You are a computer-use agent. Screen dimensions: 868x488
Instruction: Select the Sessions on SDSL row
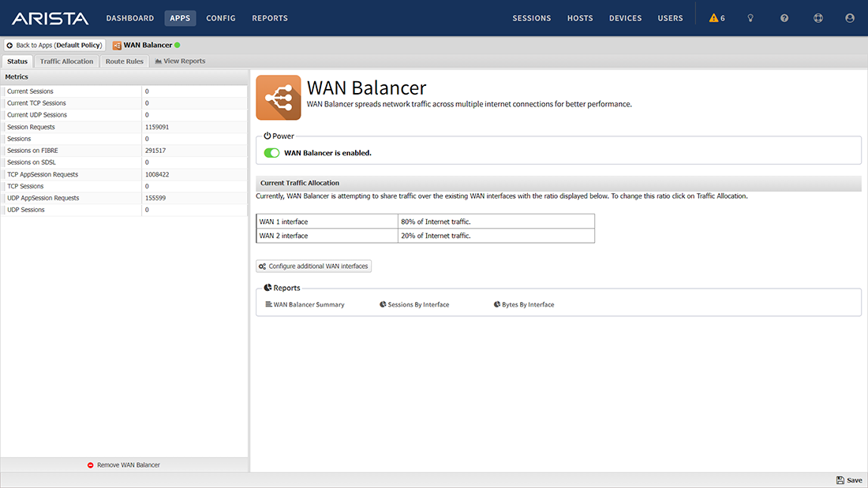(x=124, y=162)
